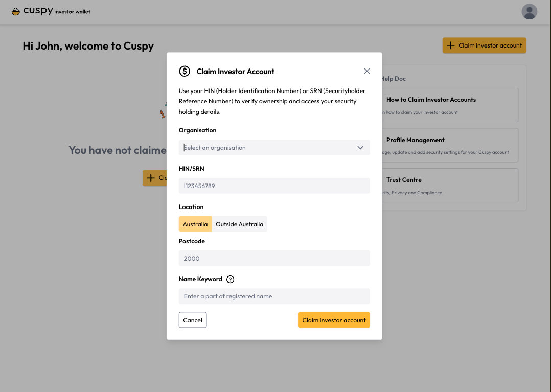Image resolution: width=551 pixels, height=392 pixels.
Task: Click the 'Help Doc' panel heading
Action: pyautogui.click(x=394, y=79)
